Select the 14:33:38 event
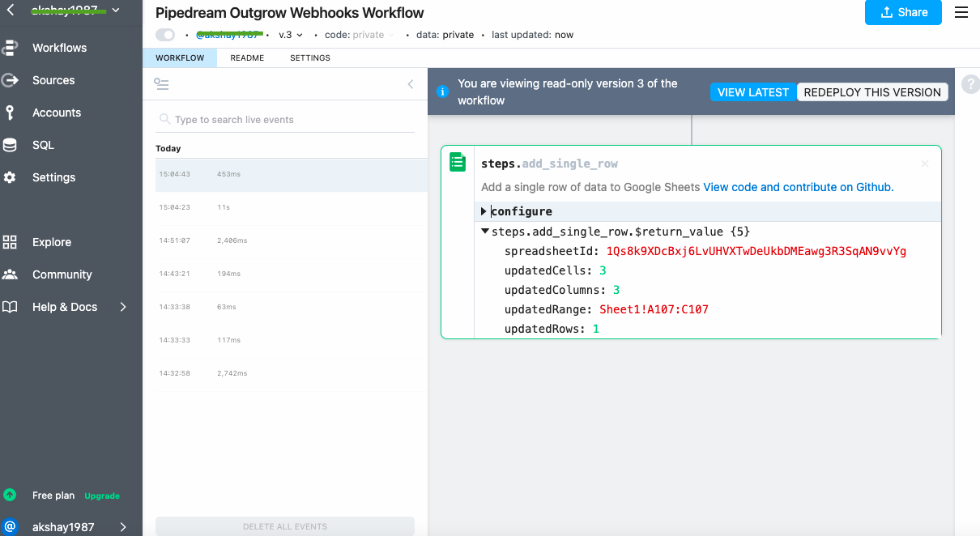 (292, 307)
